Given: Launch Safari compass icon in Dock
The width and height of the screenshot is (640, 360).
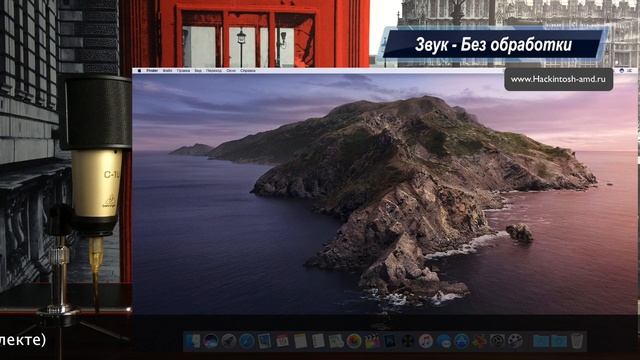Looking at the screenshot, I should pyautogui.click(x=247, y=341).
